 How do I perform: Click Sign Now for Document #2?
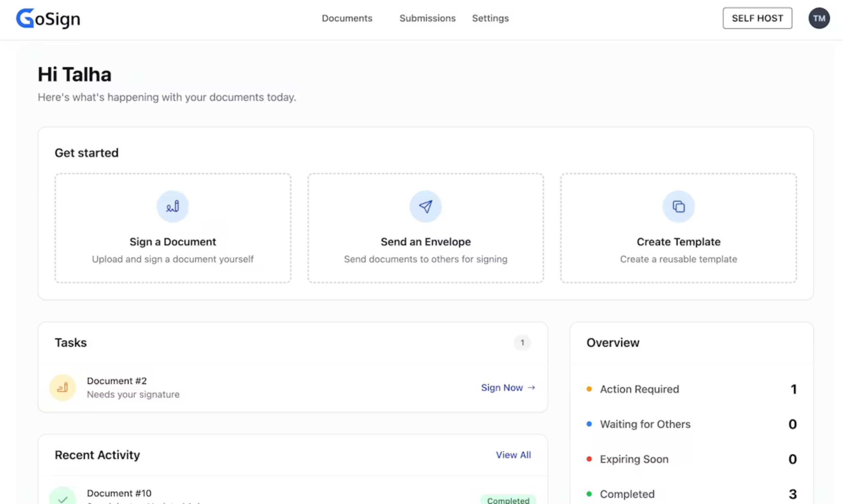tap(502, 388)
